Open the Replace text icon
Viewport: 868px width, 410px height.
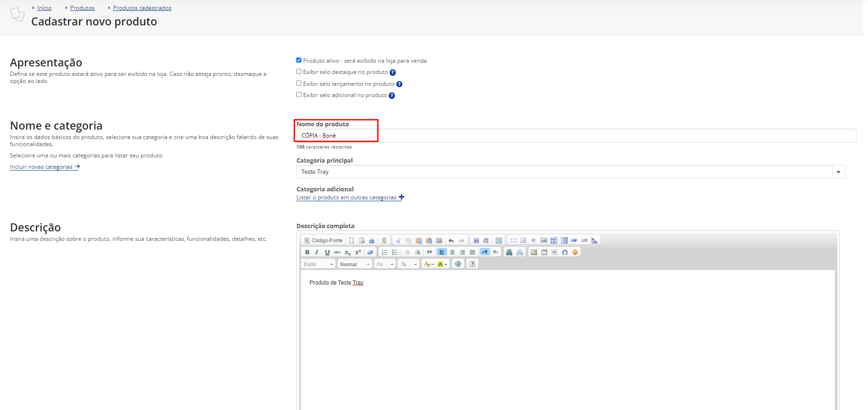click(486, 240)
